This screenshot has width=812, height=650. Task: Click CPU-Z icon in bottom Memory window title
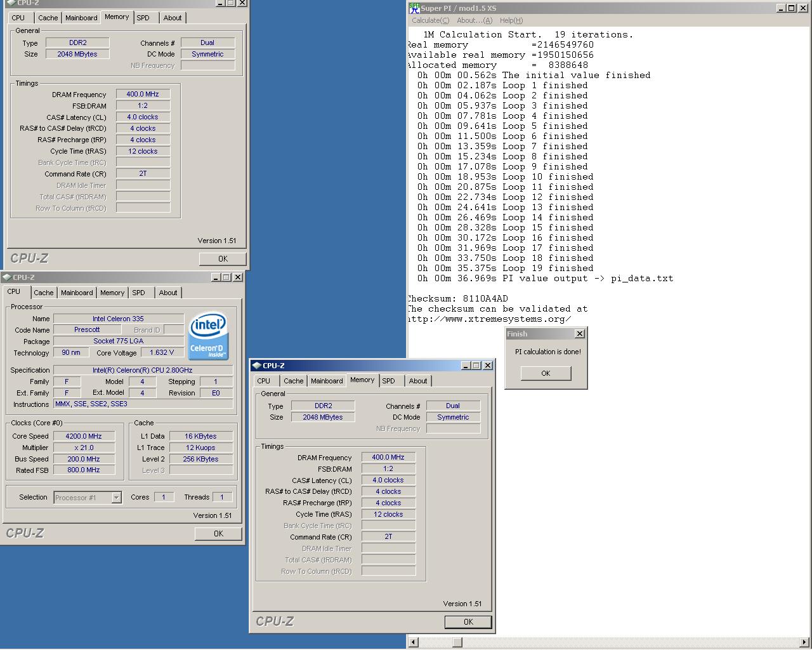[x=256, y=366]
